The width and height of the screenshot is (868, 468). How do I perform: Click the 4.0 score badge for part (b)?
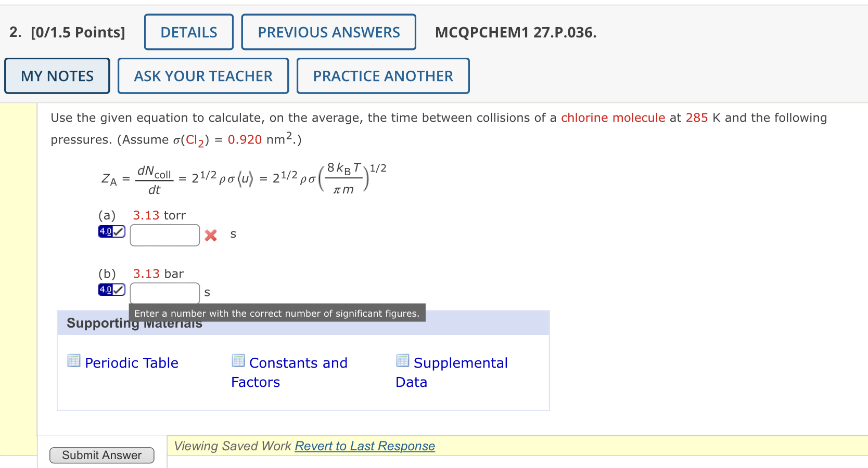105,289
